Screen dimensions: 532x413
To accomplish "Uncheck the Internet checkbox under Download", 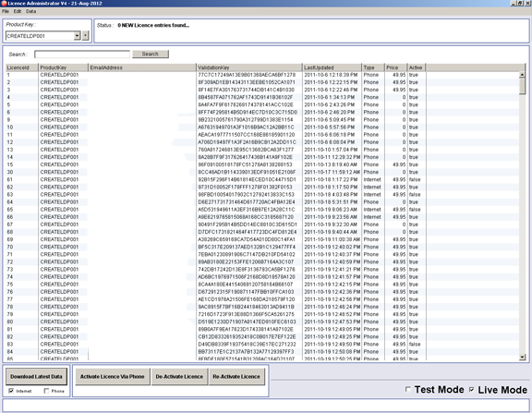I will (x=11, y=391).
